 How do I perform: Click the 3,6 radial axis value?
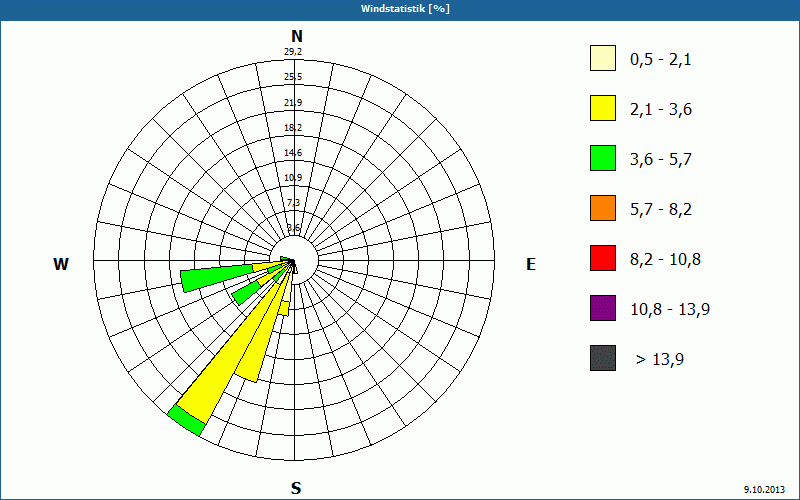point(293,228)
